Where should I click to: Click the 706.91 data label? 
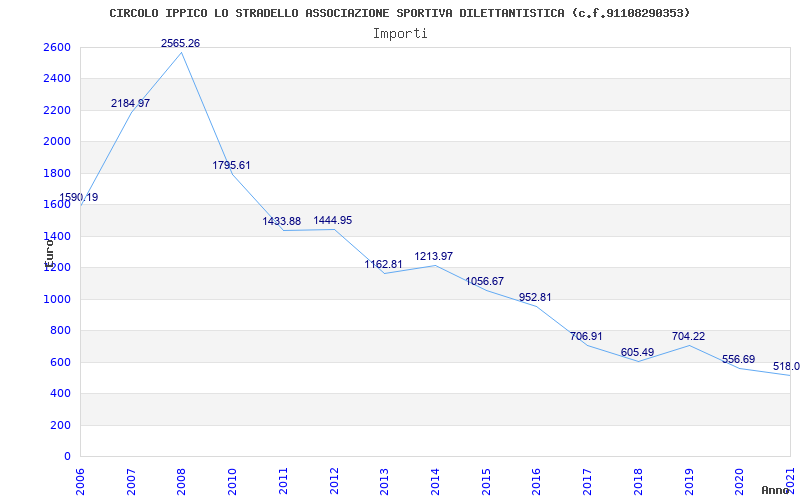[x=586, y=336]
